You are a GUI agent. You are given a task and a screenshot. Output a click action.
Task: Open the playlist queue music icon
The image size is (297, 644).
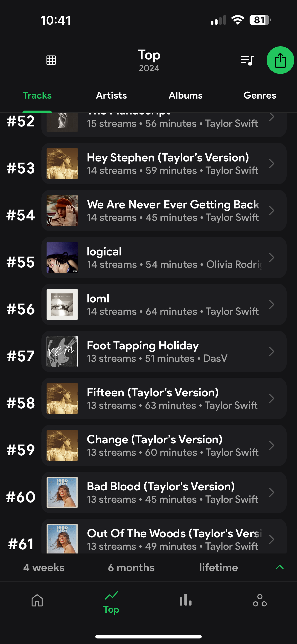coord(247,60)
